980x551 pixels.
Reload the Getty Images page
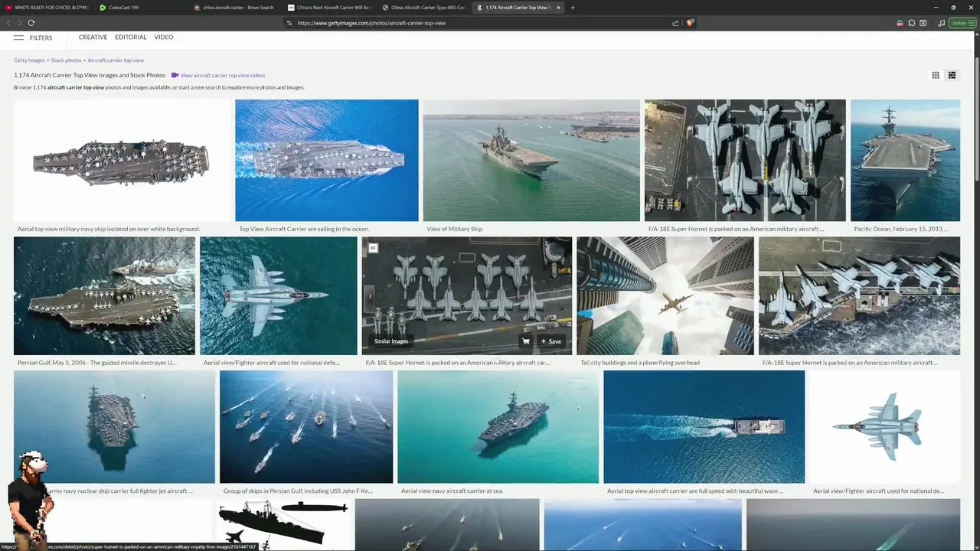31,23
